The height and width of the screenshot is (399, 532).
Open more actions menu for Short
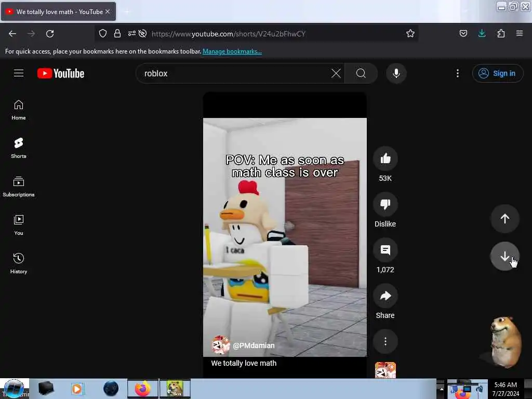click(x=385, y=341)
